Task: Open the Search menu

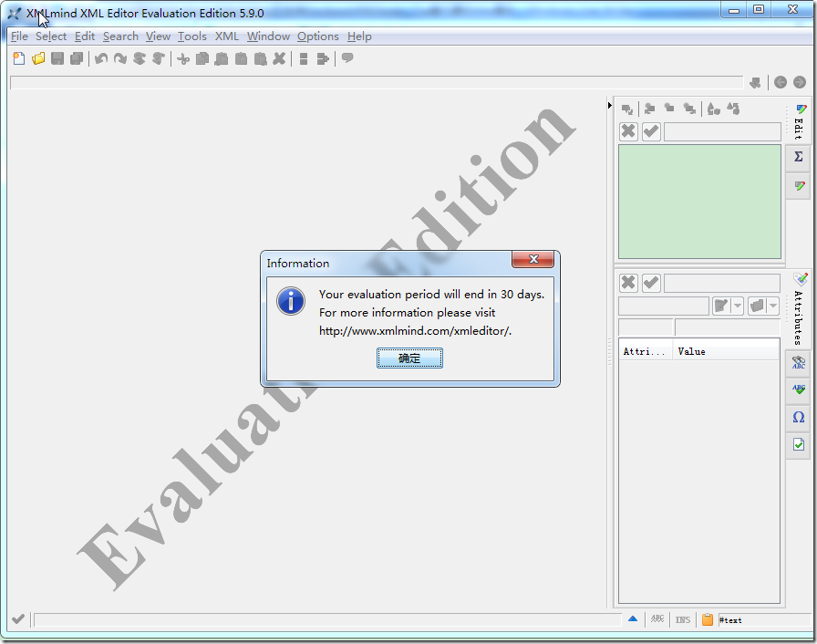Action: (120, 36)
